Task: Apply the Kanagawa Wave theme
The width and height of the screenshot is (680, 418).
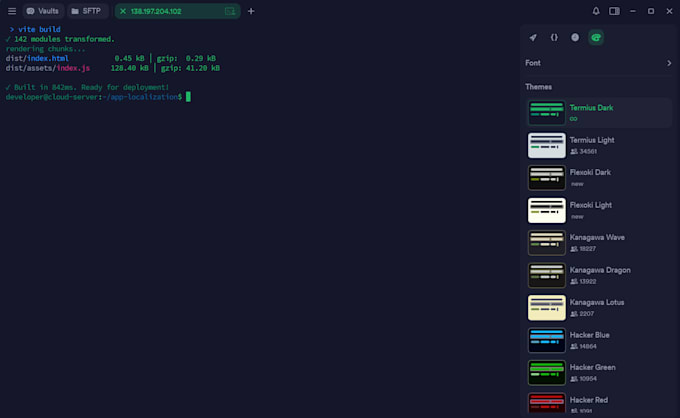Action: tap(599, 243)
